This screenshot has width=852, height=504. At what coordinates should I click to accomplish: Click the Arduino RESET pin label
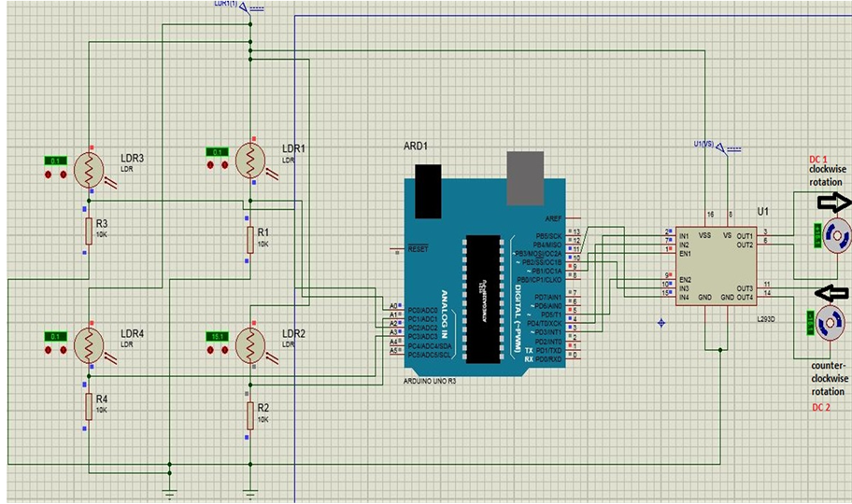(417, 249)
